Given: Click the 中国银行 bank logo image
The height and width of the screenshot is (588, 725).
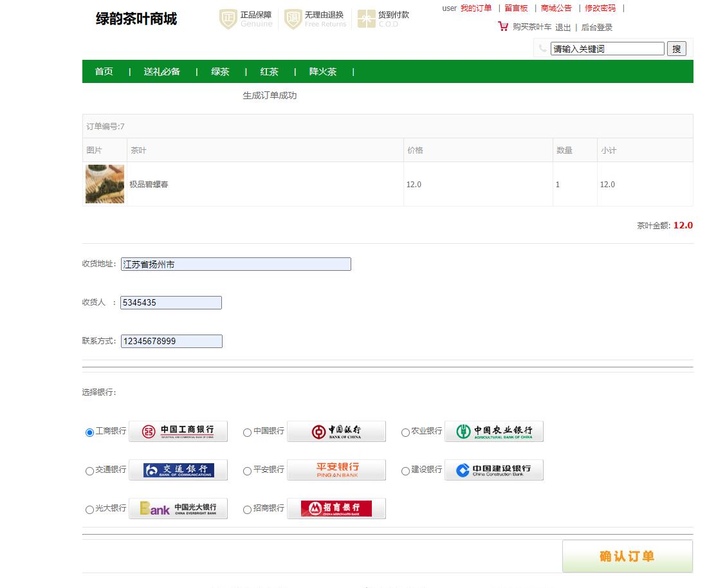Looking at the screenshot, I should point(336,431).
